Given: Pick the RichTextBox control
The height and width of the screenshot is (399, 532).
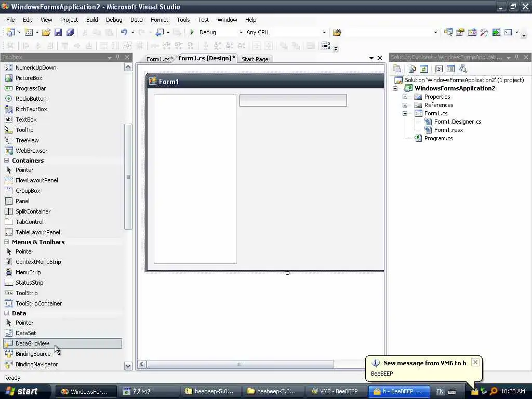Looking at the screenshot, I should tap(31, 109).
